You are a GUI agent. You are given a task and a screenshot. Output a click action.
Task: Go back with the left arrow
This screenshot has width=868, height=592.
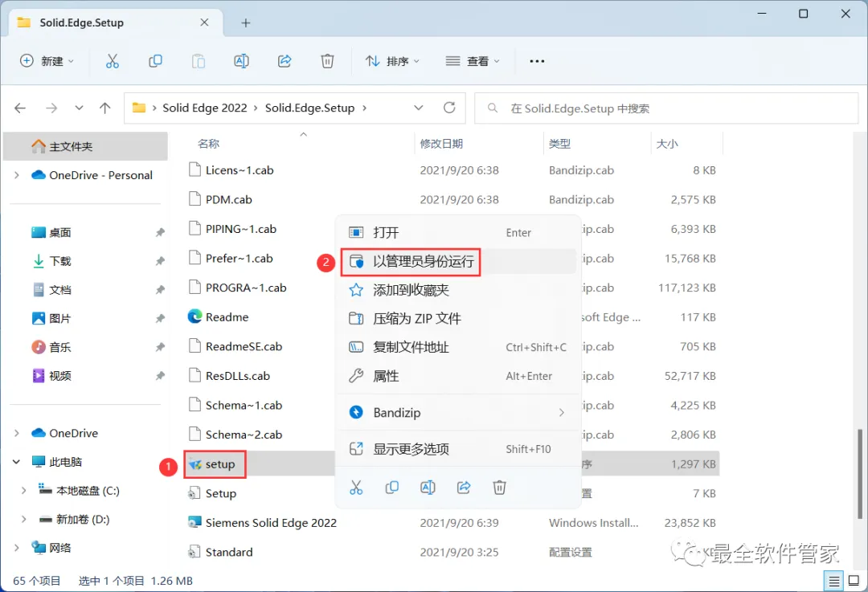pos(20,108)
